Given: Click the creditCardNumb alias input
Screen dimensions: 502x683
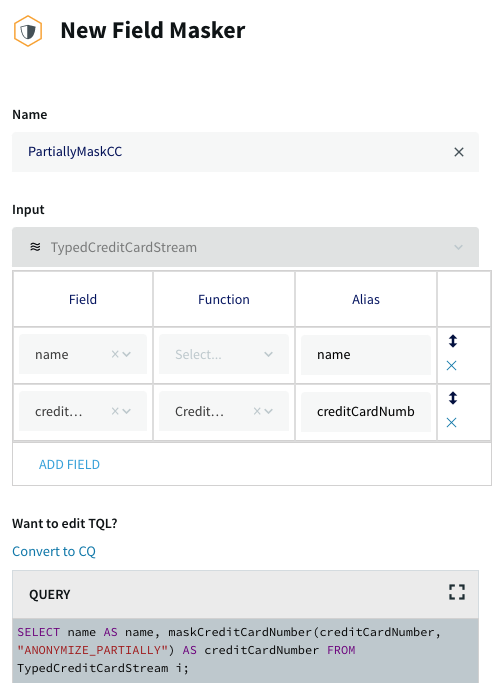Looking at the screenshot, I should click(x=366, y=412).
